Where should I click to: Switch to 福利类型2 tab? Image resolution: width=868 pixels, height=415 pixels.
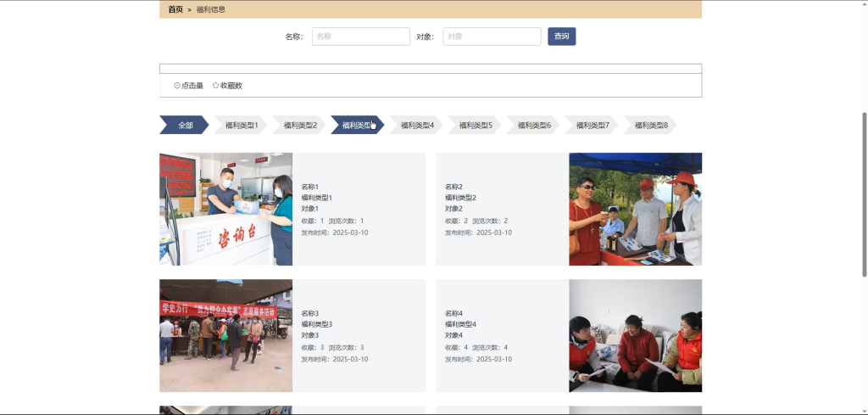[299, 126]
